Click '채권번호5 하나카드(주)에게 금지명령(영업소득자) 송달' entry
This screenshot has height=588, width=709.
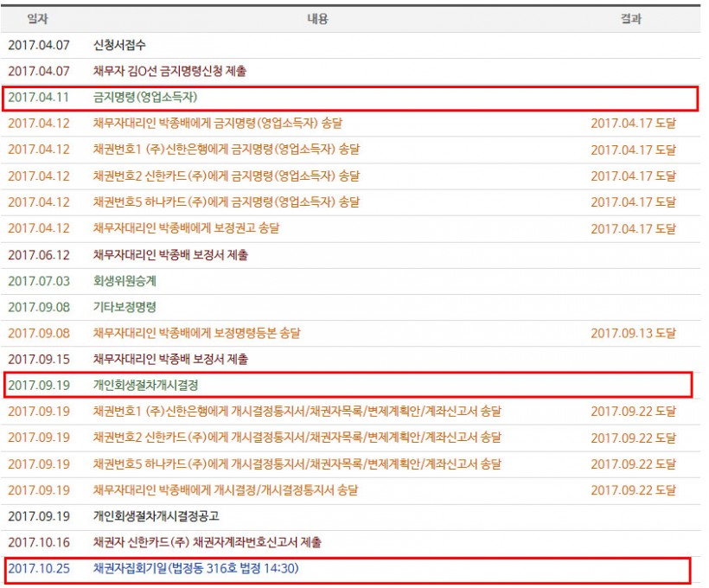click(226, 201)
